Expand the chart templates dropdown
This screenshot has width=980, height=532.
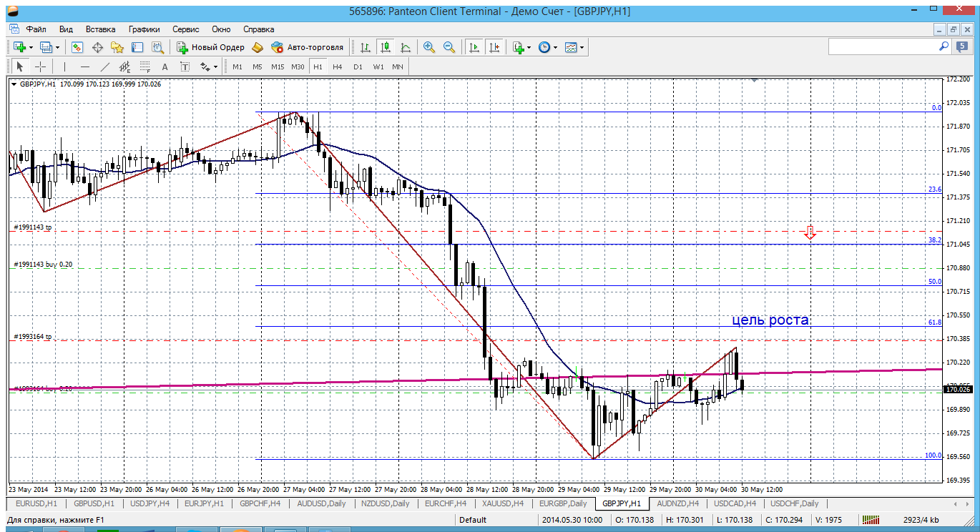click(582, 47)
